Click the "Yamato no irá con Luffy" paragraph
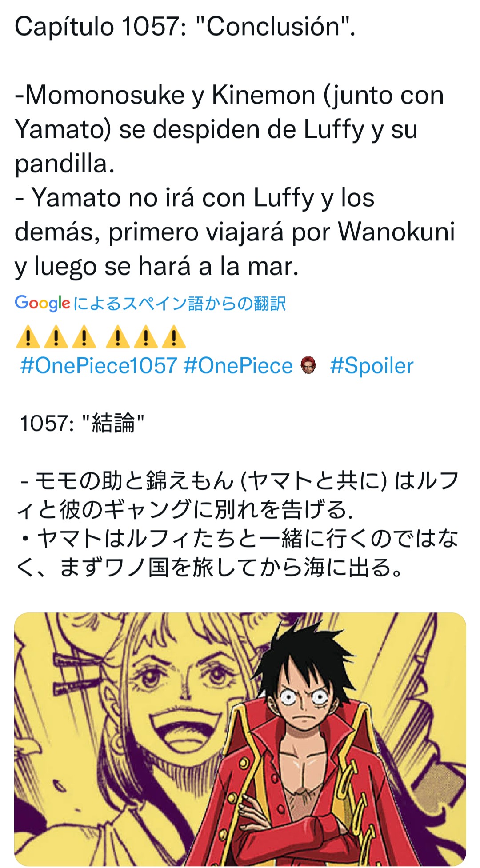 (x=235, y=232)
